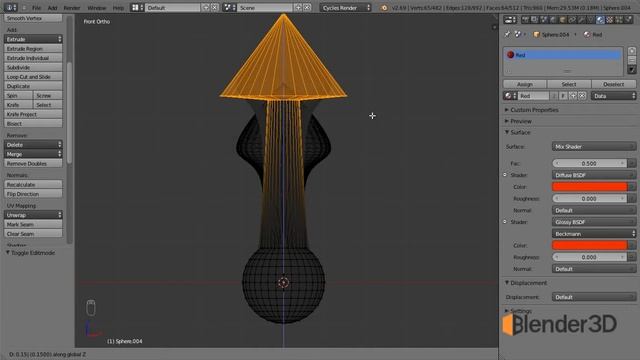
Task: Adjust the Fac 0.500 slider
Action: (x=589, y=163)
